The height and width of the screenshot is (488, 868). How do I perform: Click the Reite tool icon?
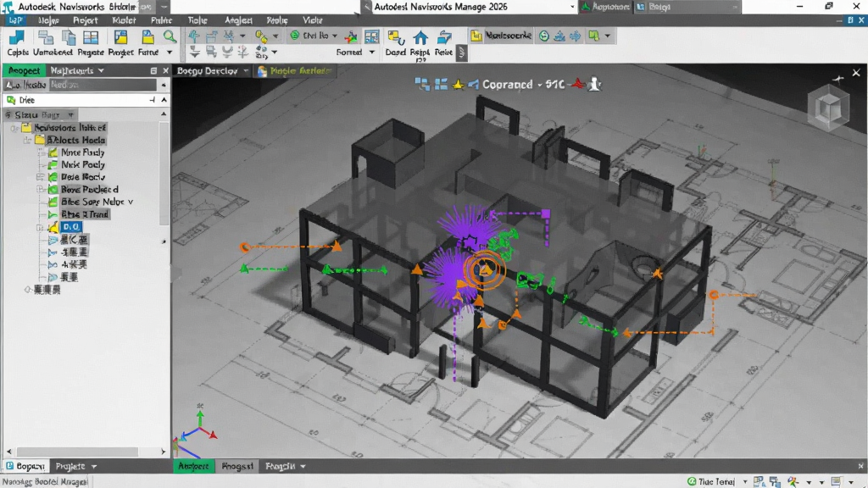coord(444,37)
